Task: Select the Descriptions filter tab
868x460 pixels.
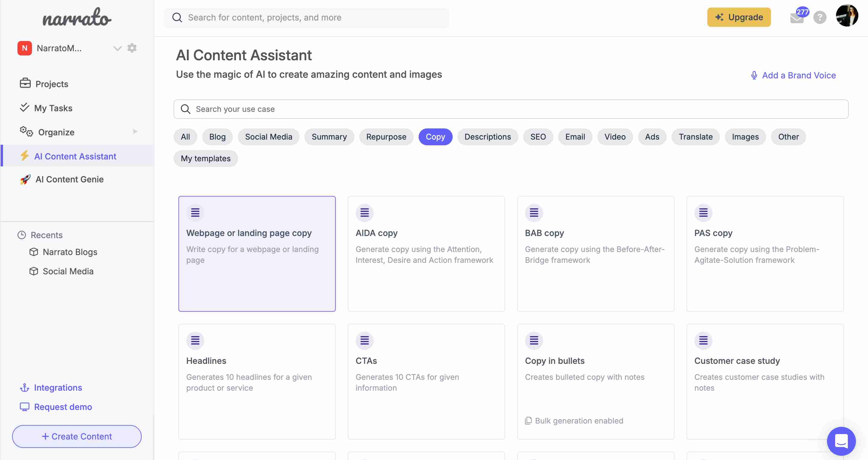Action: 488,137
